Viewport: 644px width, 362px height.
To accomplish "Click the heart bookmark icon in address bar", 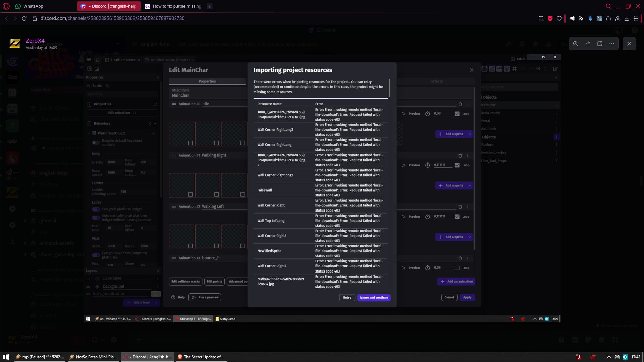I will pyautogui.click(x=559, y=19).
